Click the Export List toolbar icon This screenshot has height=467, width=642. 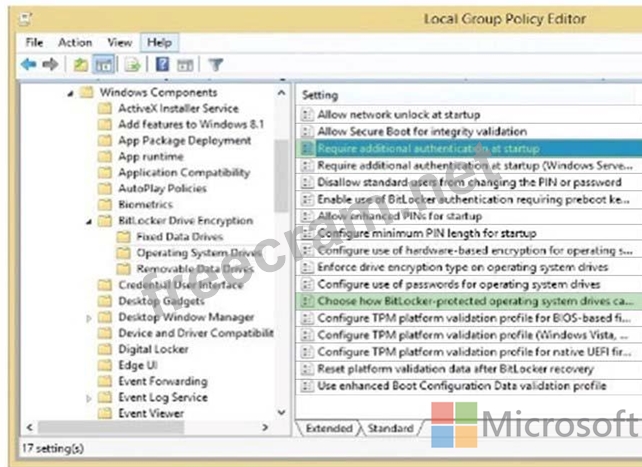coord(132,65)
